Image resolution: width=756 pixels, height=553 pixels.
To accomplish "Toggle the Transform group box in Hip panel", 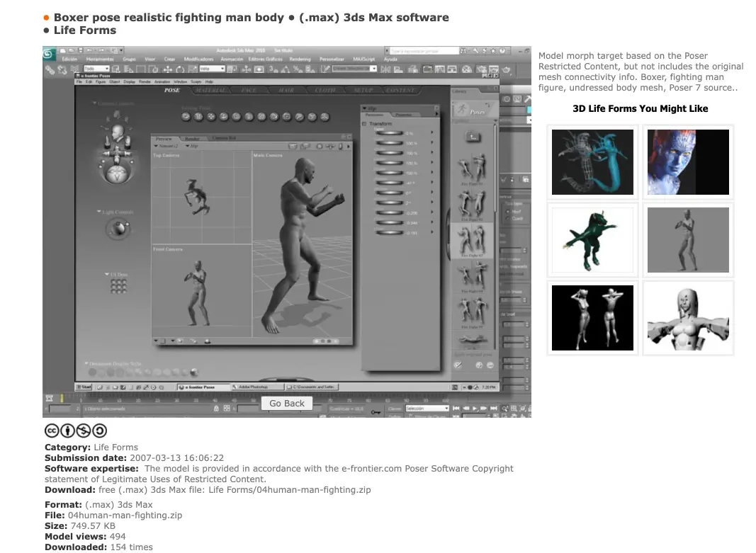I will coord(364,124).
